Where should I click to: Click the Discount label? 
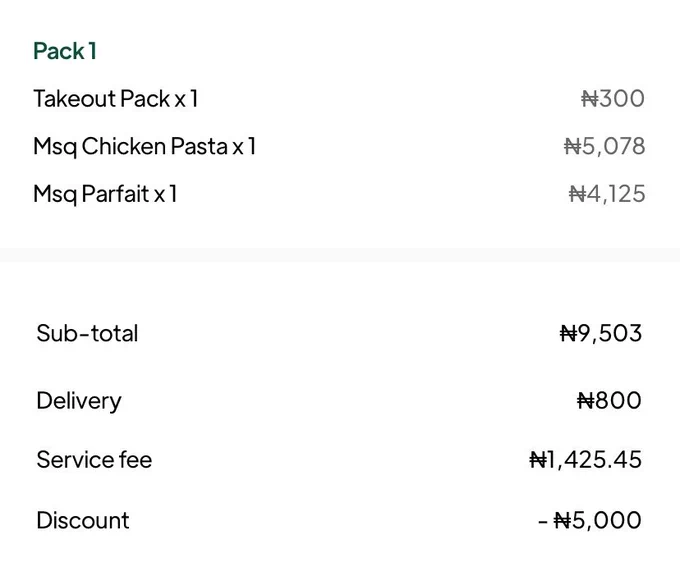82,520
